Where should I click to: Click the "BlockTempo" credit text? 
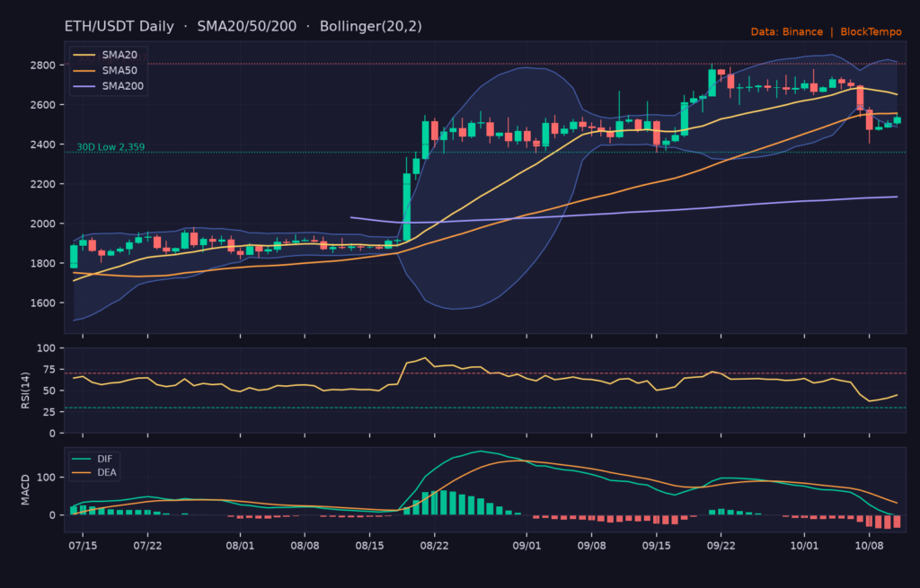871,31
